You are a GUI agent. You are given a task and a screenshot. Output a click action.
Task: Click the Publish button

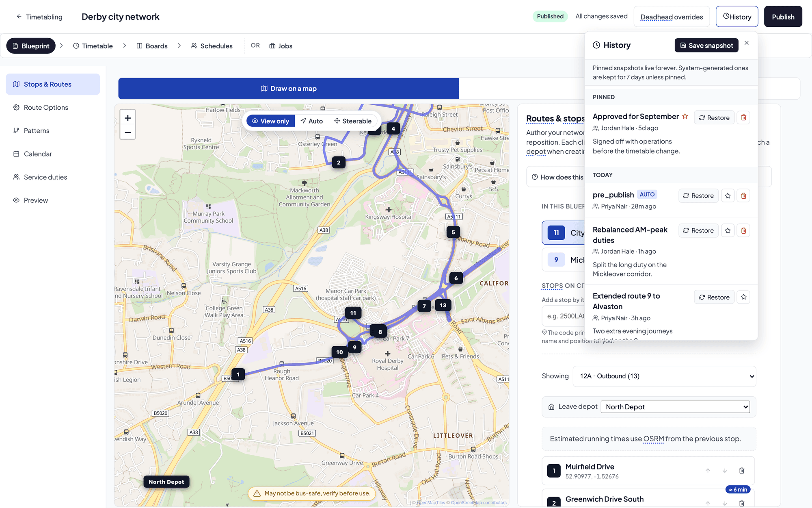pos(783,17)
